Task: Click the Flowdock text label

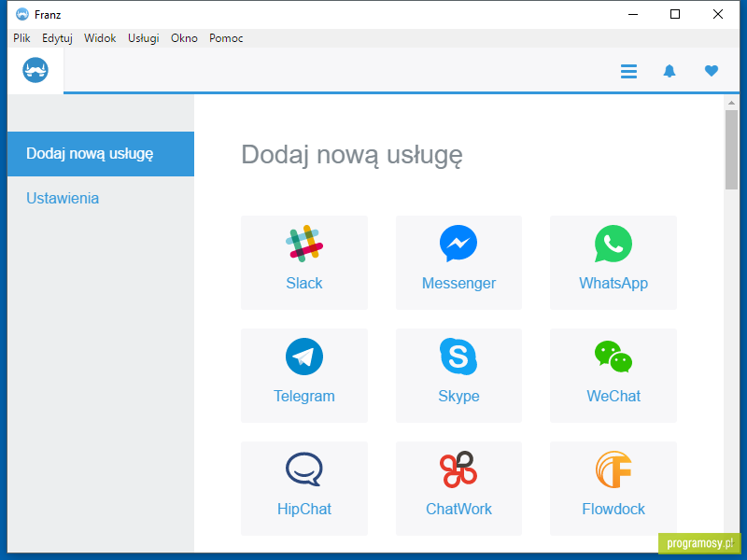Action: [x=613, y=509]
